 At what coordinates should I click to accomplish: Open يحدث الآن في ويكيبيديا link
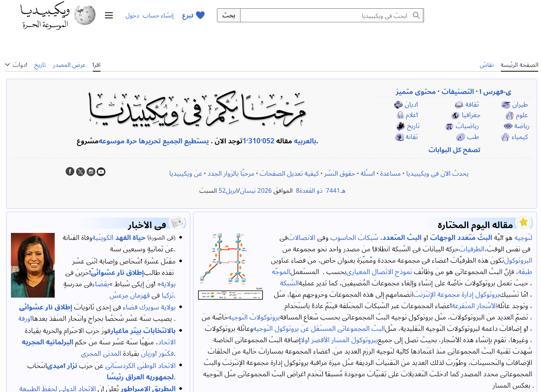click(x=437, y=173)
